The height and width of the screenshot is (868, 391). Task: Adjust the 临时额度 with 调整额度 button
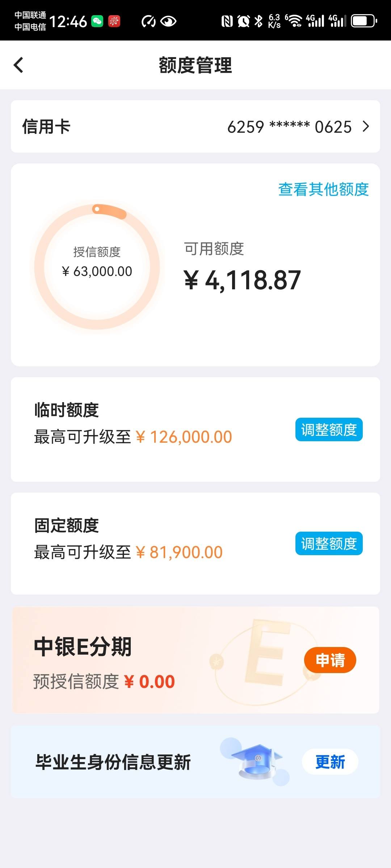point(329,430)
